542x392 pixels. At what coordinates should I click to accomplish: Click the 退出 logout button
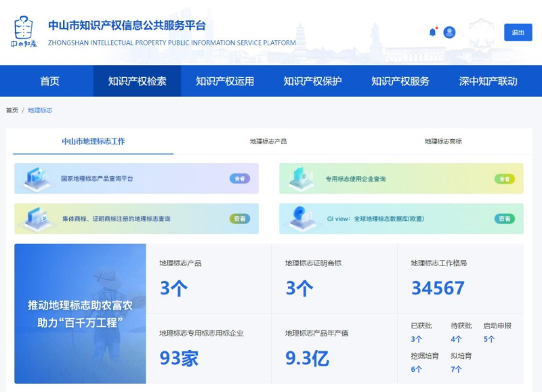tap(518, 32)
